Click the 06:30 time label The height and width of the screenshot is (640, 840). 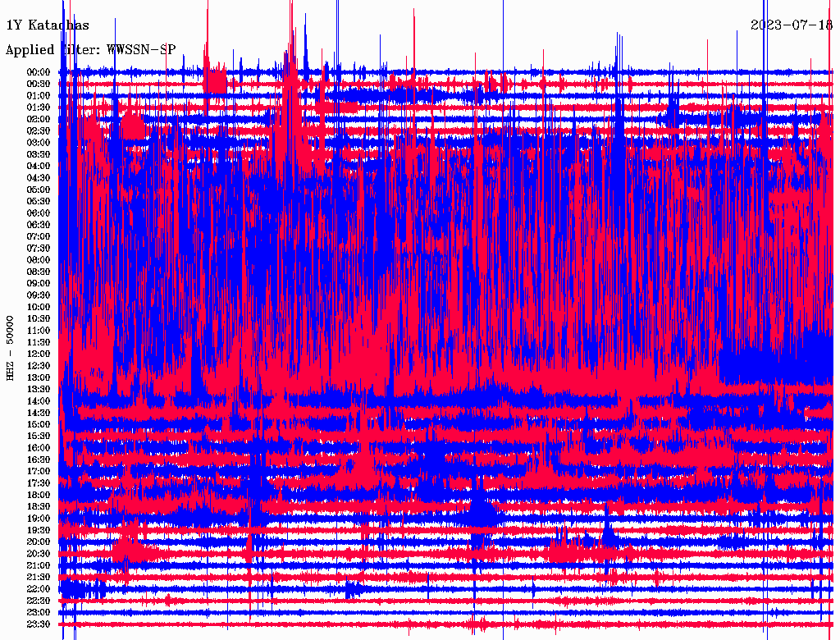click(39, 225)
